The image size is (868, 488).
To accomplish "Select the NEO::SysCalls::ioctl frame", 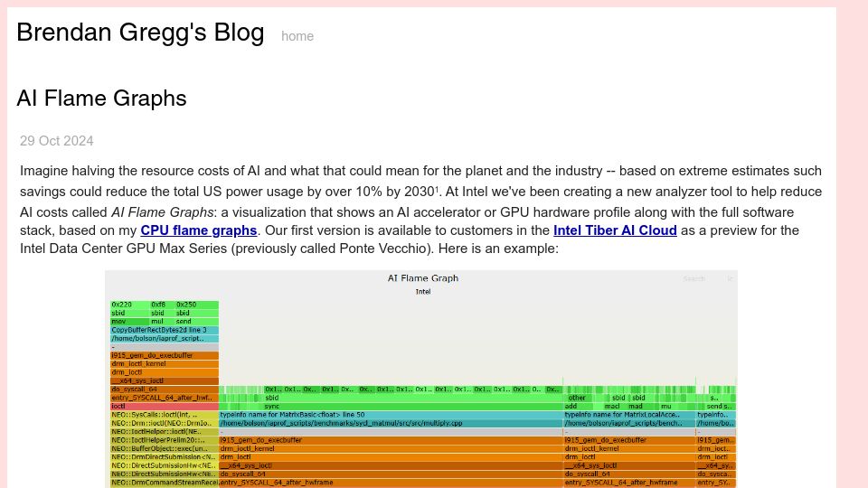I will (165, 415).
